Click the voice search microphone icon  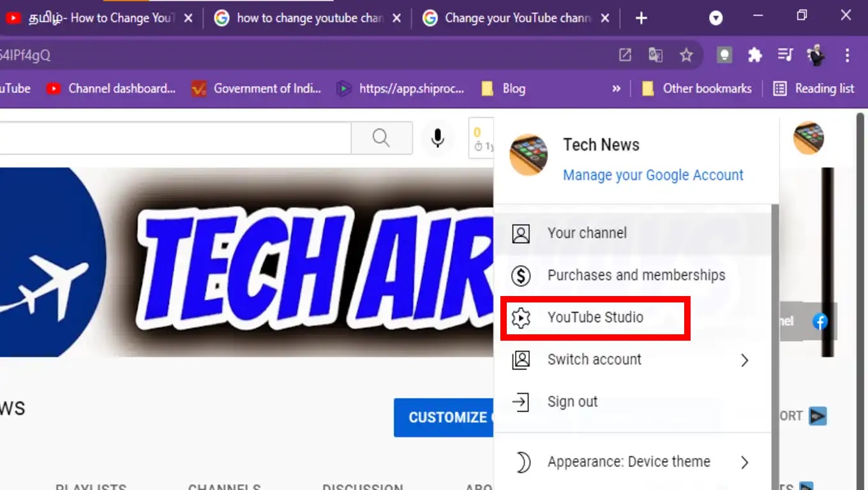pos(437,138)
